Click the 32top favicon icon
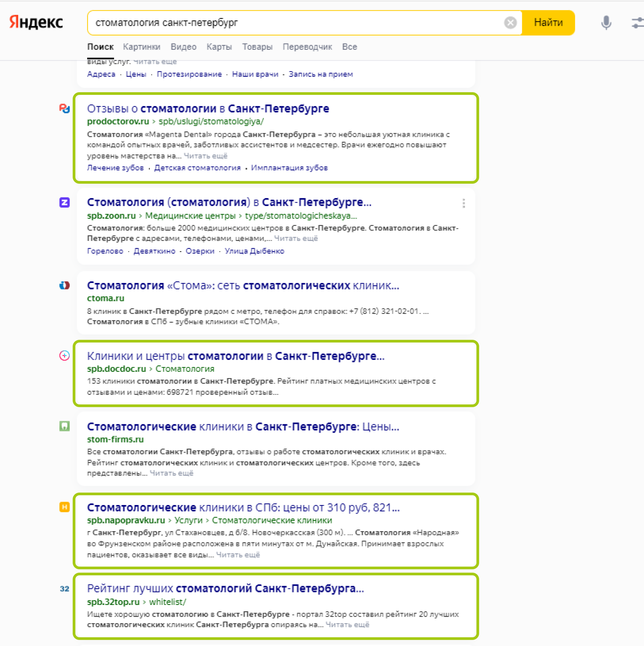 click(64, 589)
